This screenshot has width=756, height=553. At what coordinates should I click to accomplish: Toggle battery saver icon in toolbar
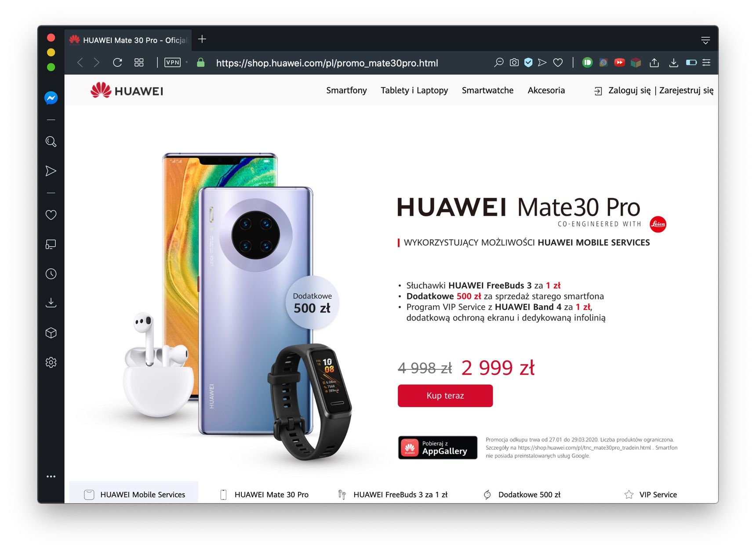point(691,62)
